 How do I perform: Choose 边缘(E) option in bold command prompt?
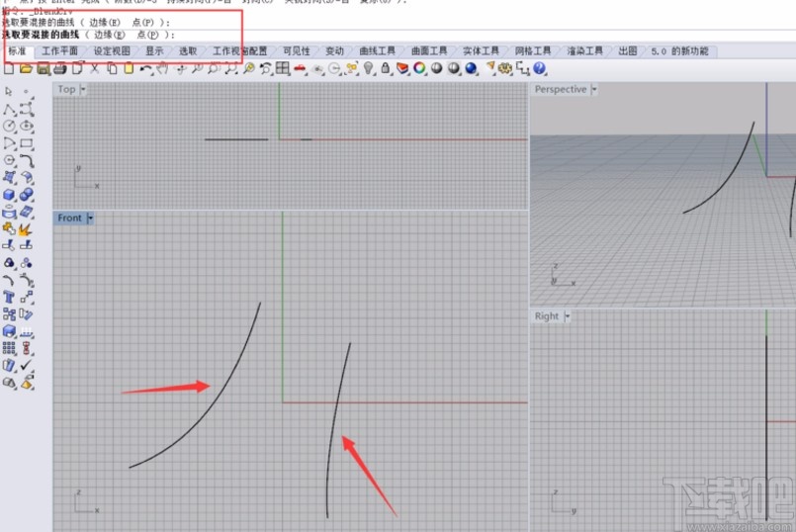(109, 35)
